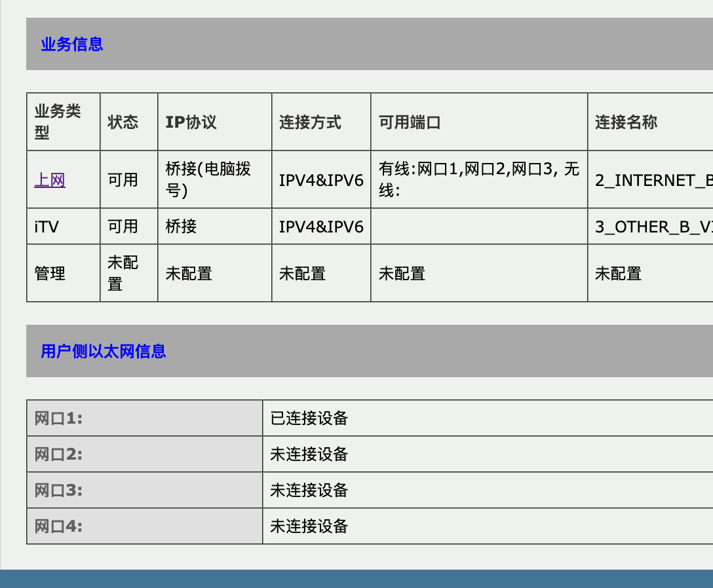Click the 可用端口 column header
713x588 pixels.
410,122
